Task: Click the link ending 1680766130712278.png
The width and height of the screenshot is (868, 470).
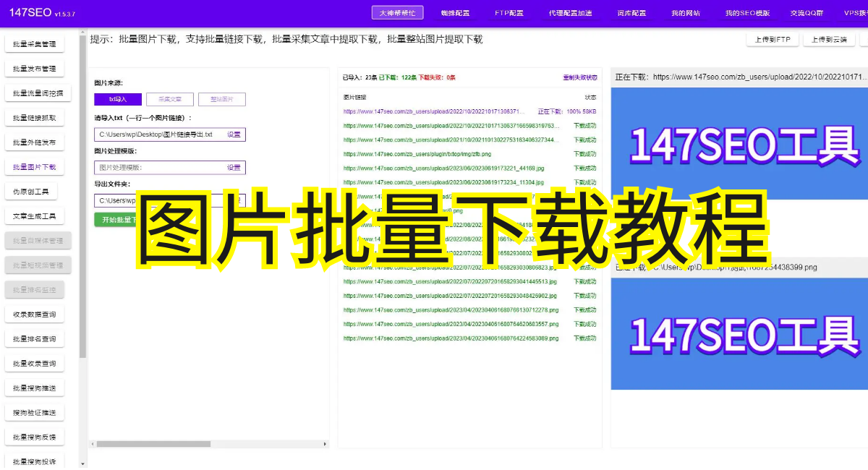Action: coord(451,309)
